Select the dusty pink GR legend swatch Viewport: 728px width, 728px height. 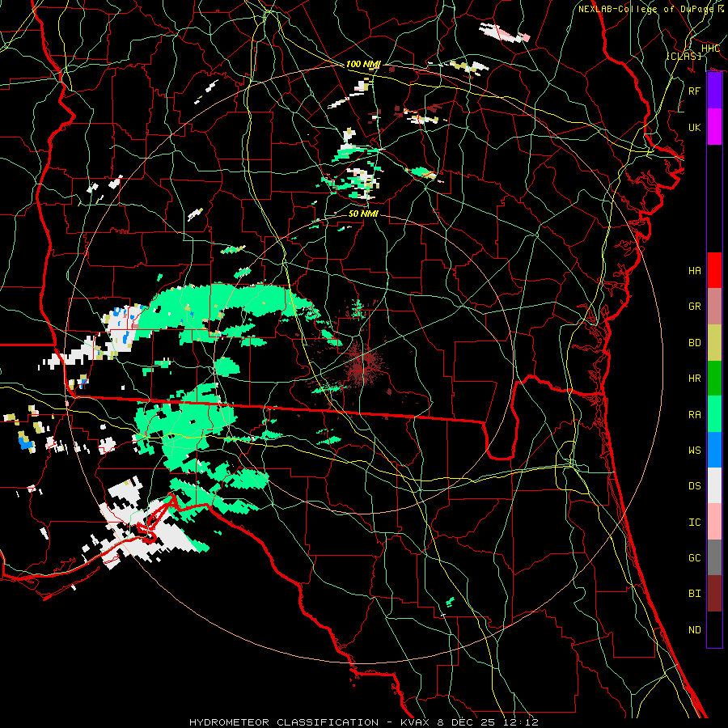click(714, 307)
